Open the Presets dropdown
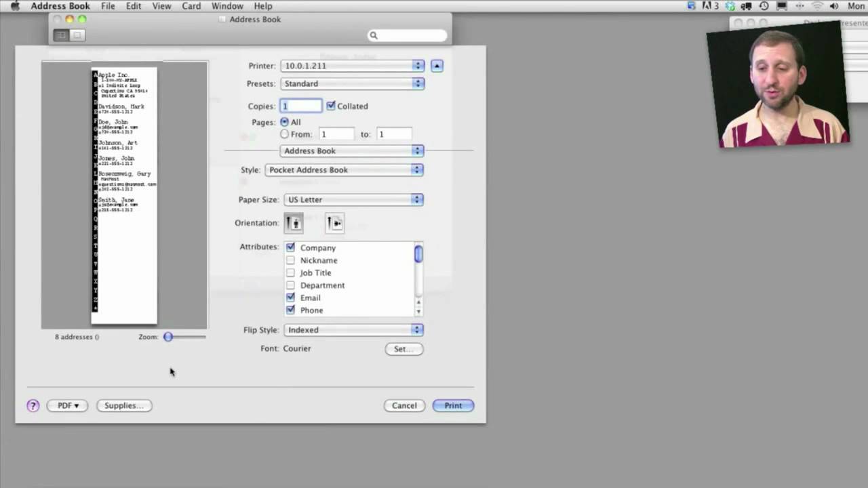 352,83
